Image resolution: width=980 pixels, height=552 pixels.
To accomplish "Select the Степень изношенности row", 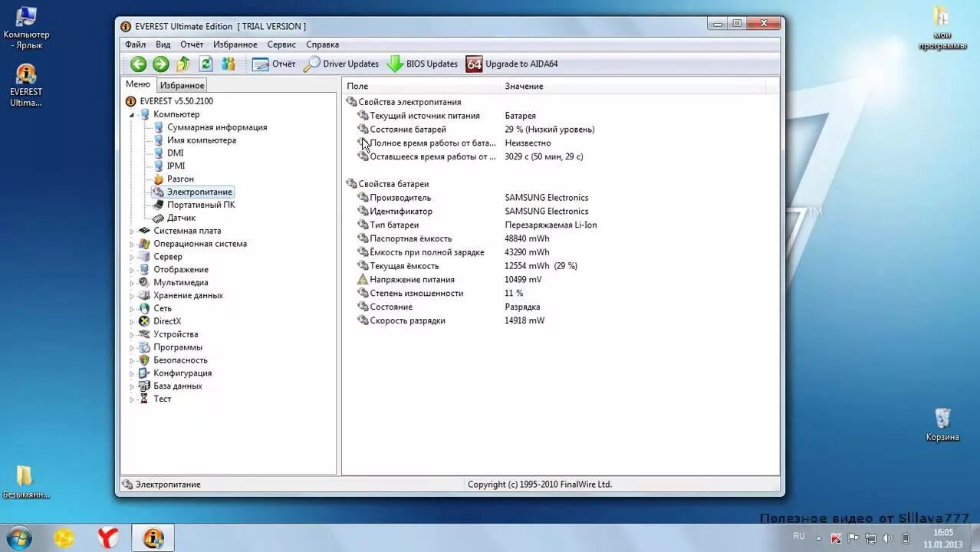I will pos(561,294).
